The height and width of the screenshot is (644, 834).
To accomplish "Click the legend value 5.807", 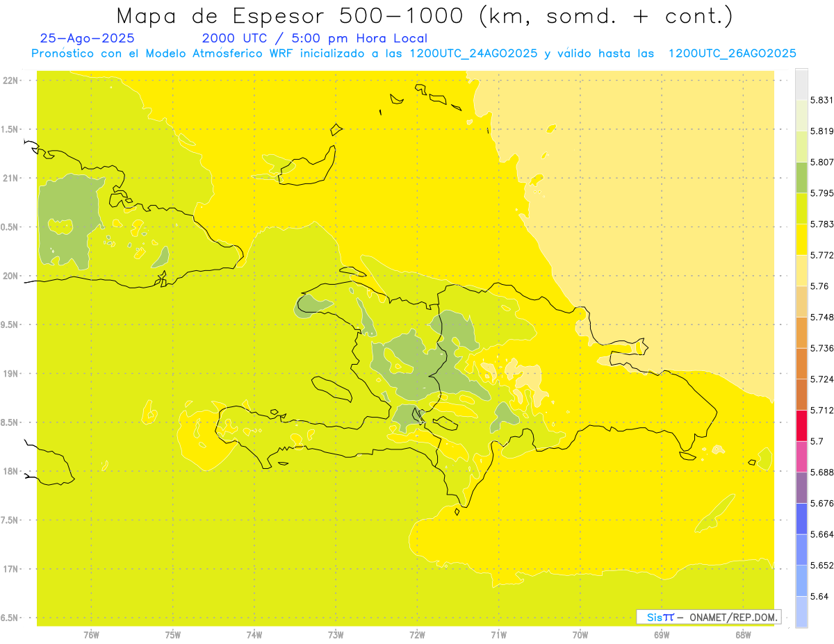I will pos(821,162).
